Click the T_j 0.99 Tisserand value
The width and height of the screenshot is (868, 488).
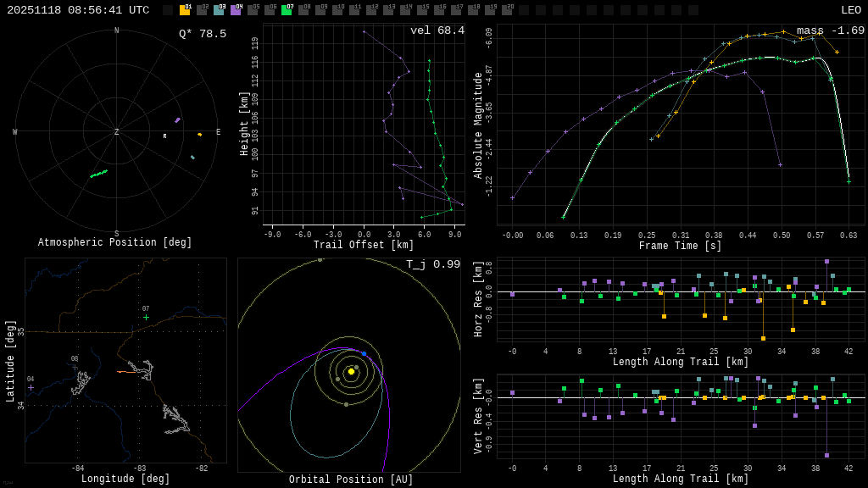(x=432, y=264)
